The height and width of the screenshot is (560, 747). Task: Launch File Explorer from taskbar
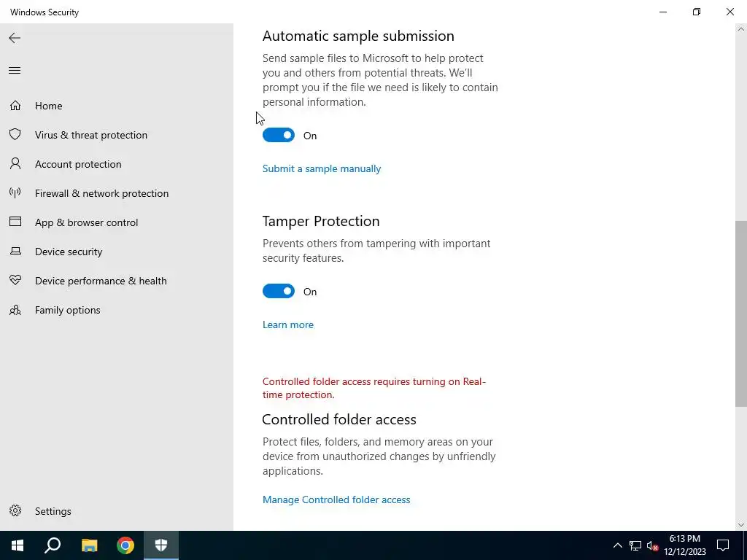click(89, 545)
